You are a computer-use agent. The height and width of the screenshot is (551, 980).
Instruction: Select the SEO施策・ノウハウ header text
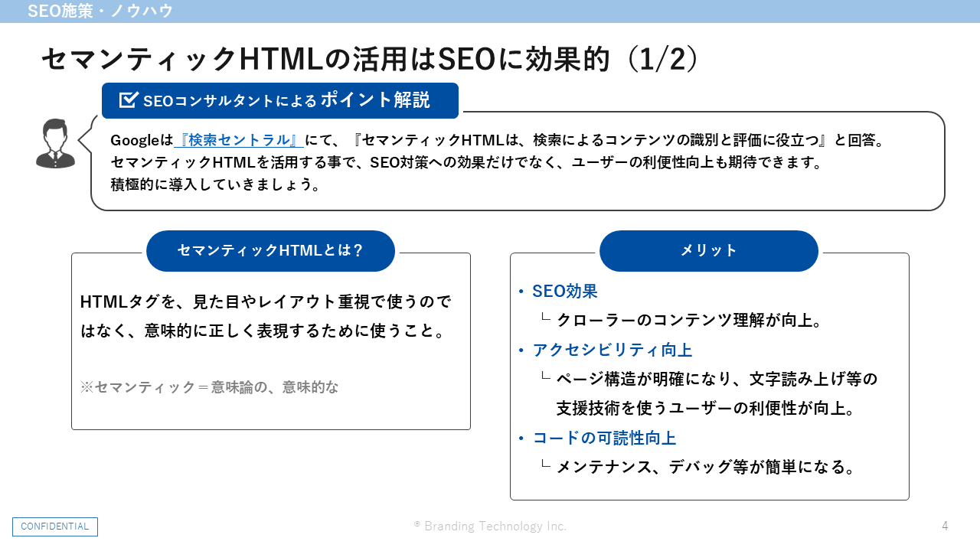coord(100,11)
